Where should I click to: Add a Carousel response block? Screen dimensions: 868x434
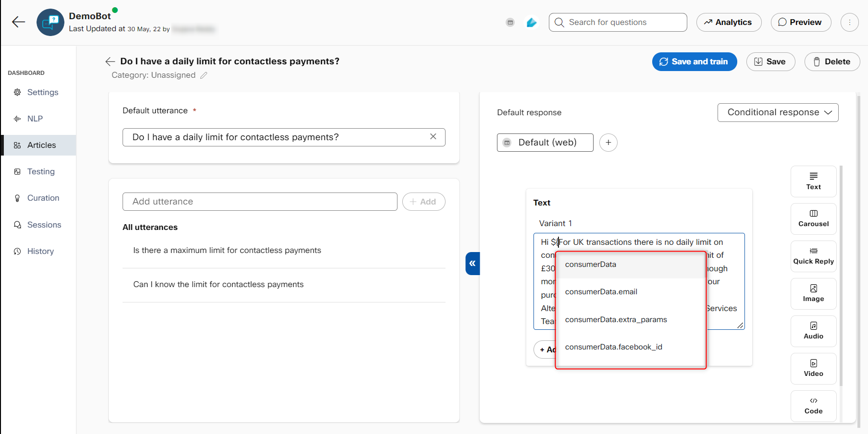(x=813, y=218)
